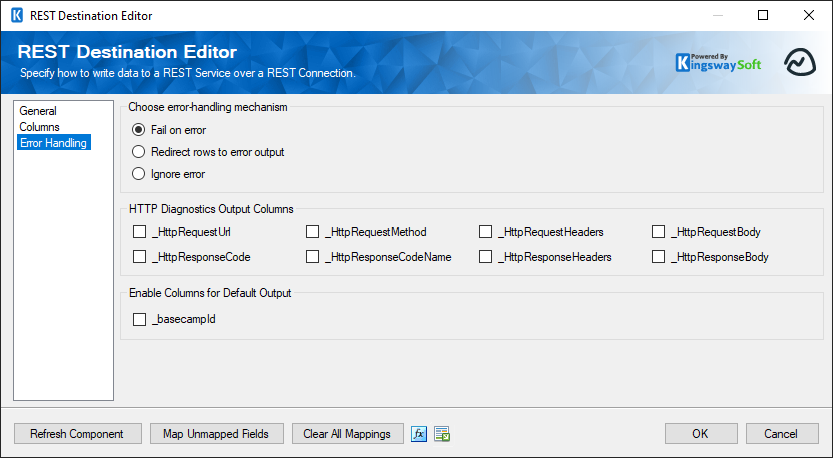The image size is (833, 458).
Task: Click the 'Choose error-handling mechanism' group label
Action: point(208,107)
